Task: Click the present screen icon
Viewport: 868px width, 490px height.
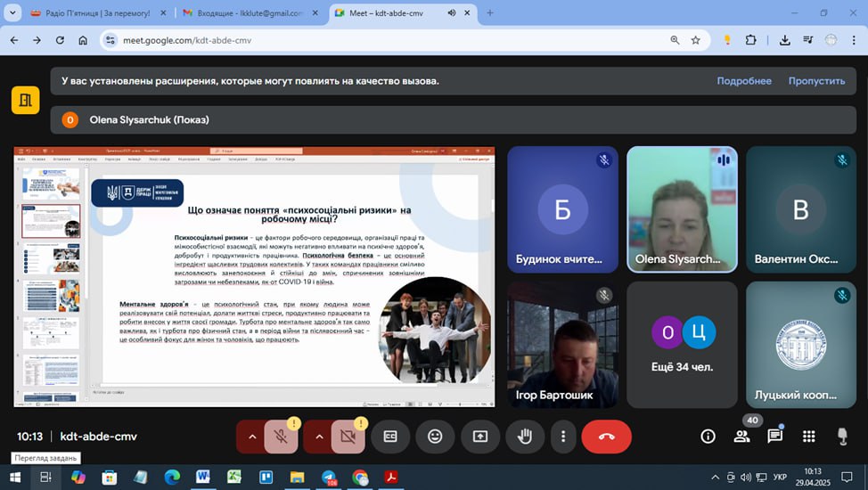Action: coord(480,437)
